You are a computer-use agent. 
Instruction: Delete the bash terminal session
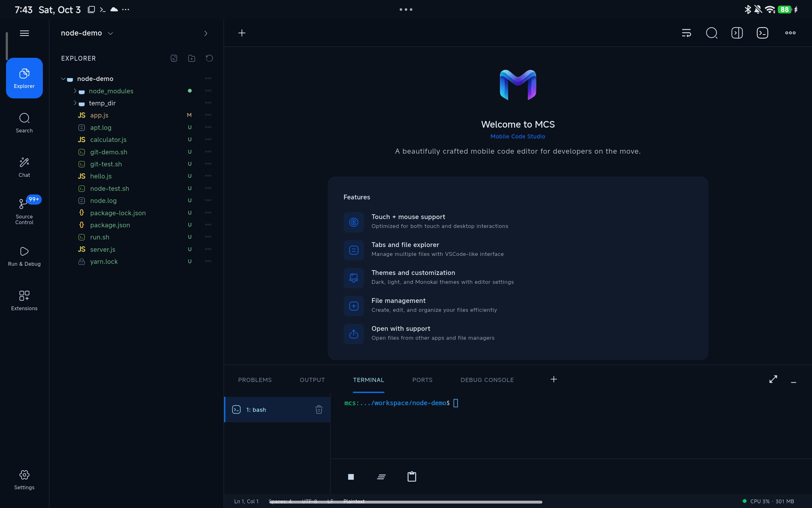(x=319, y=409)
